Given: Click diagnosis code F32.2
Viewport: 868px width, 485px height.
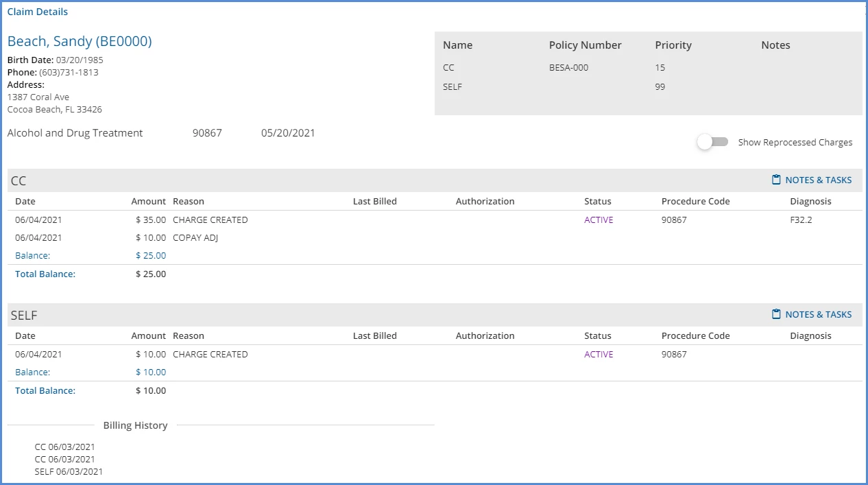Looking at the screenshot, I should (x=801, y=220).
